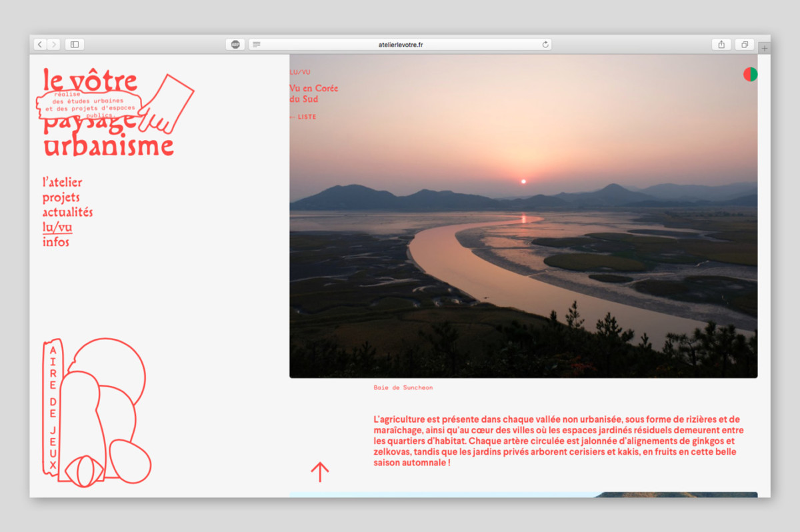Go to the l'atelier menu section
Image resolution: width=800 pixels, height=532 pixels.
click(x=62, y=182)
